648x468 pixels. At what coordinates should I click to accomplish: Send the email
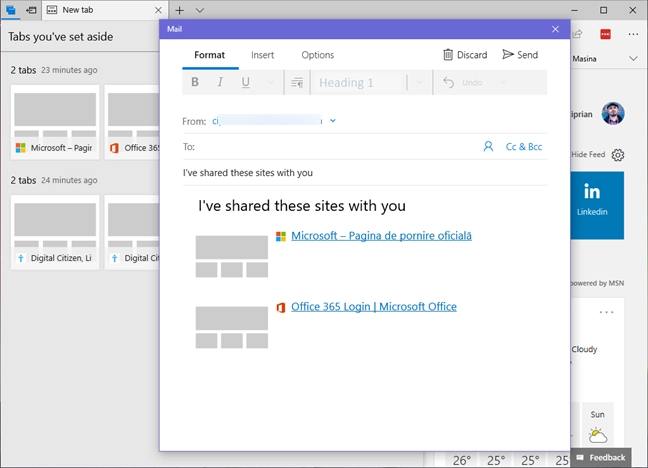pos(520,55)
